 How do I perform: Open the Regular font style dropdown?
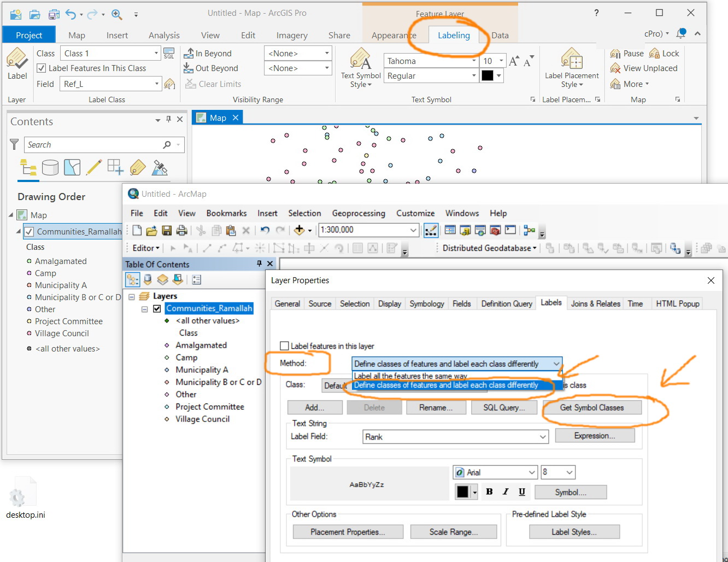(474, 75)
